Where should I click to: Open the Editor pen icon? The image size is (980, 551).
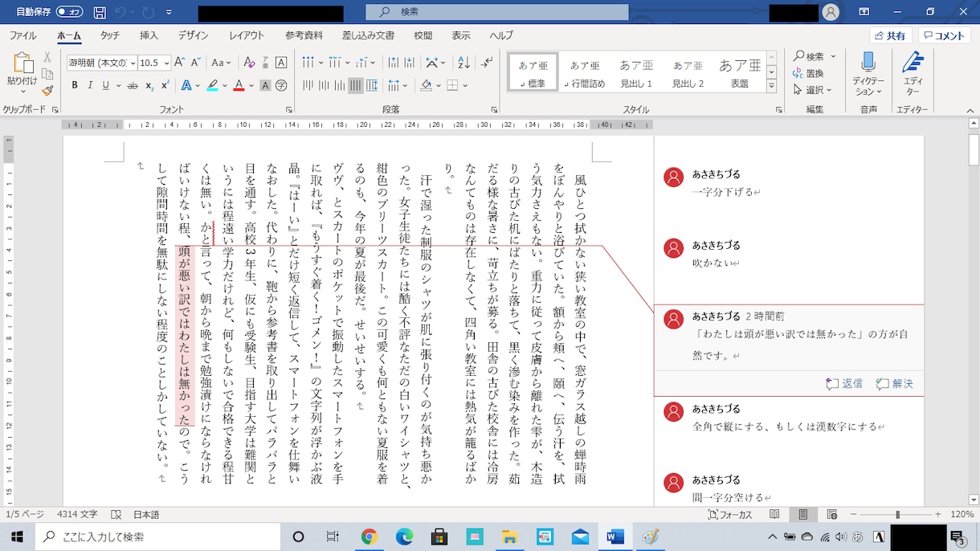[x=913, y=63]
